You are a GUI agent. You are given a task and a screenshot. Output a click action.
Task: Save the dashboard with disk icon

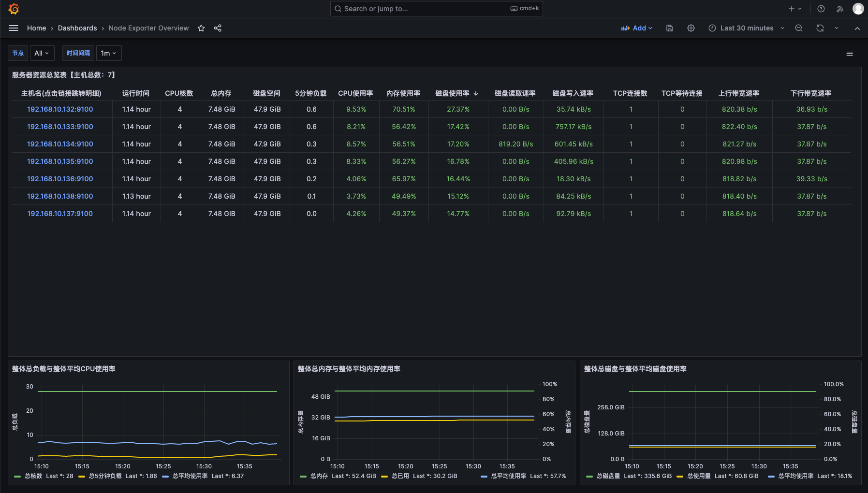670,28
